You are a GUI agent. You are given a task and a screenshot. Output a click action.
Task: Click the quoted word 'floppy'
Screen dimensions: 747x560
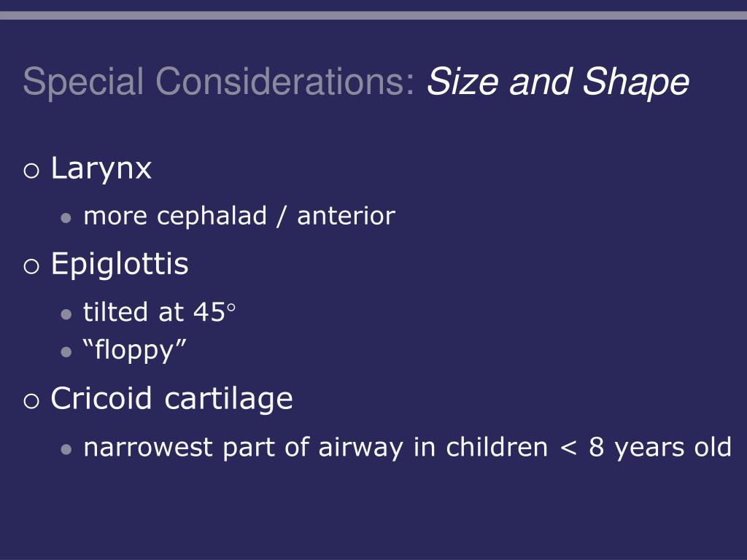click(x=134, y=351)
